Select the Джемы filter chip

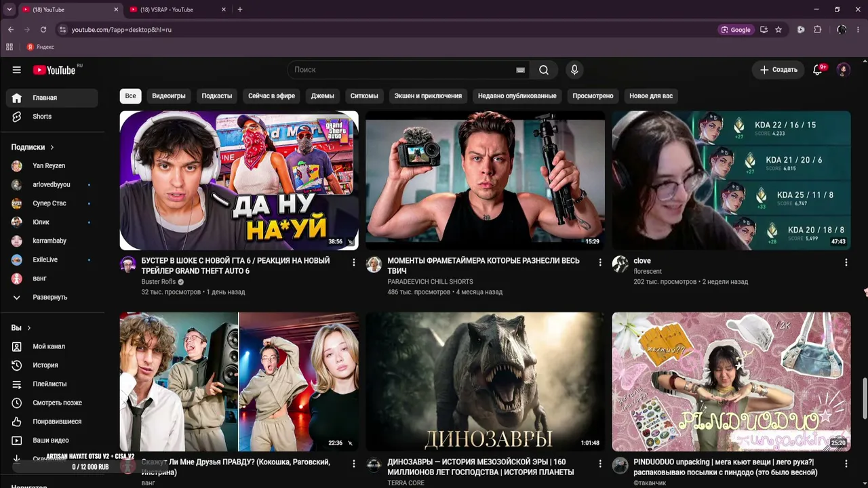coord(323,96)
